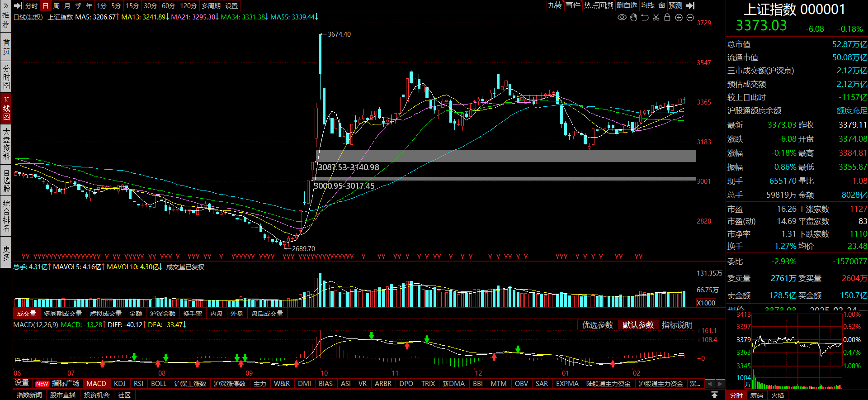This screenshot has height=400, width=868.
Task: Switch to 月 monthly period
Action: click(67, 5)
